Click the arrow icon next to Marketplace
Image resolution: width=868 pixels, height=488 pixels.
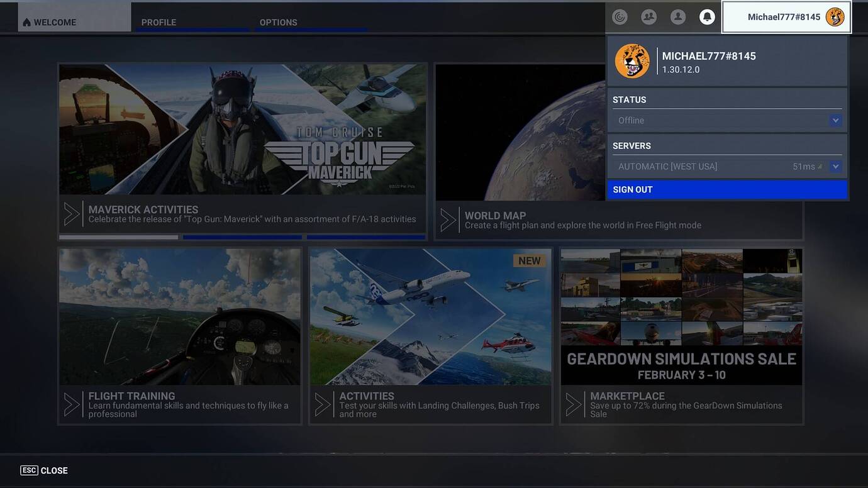tap(574, 404)
